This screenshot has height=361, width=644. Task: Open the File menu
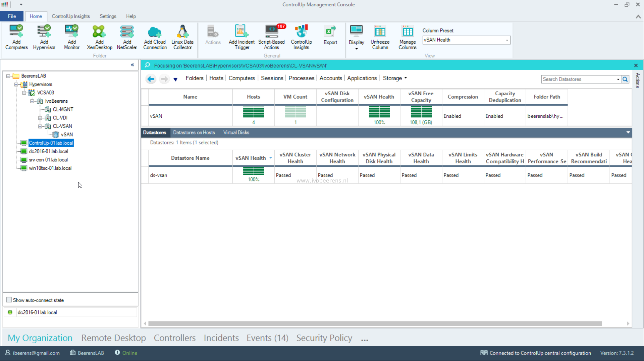coord(12,16)
